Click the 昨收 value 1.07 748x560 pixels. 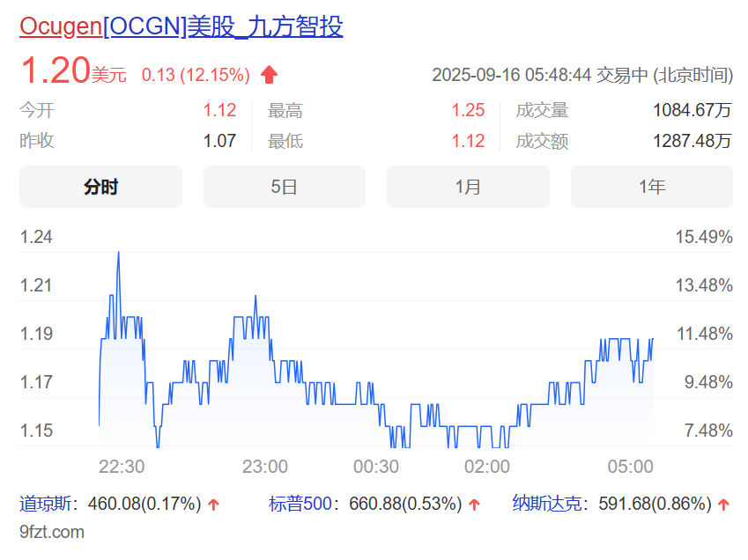pos(219,141)
